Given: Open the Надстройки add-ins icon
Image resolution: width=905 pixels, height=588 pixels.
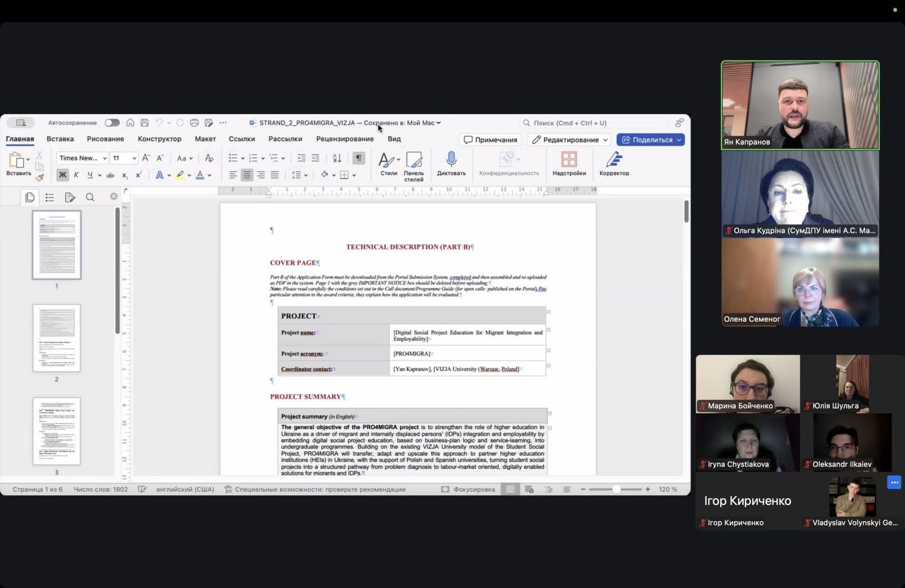Looking at the screenshot, I should point(569,163).
